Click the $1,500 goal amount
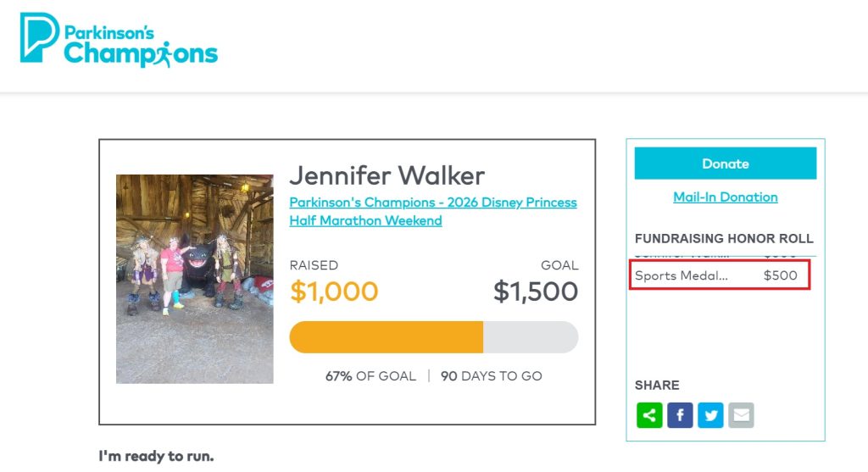Image resolution: width=868 pixels, height=472 pixels. [536, 292]
